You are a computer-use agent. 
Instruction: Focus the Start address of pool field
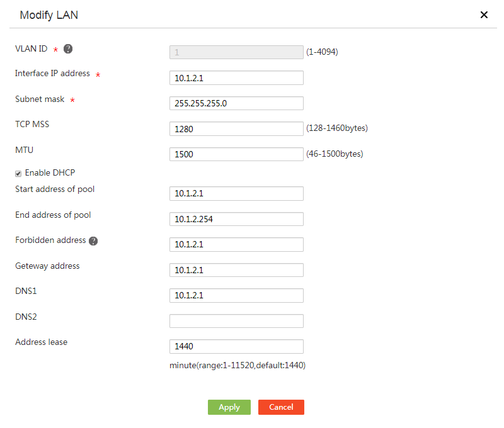236,193
